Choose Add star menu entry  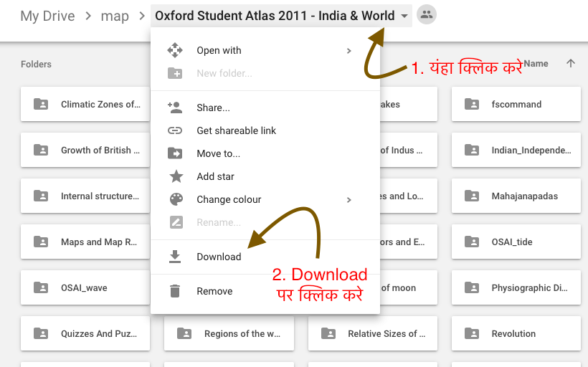point(265,176)
